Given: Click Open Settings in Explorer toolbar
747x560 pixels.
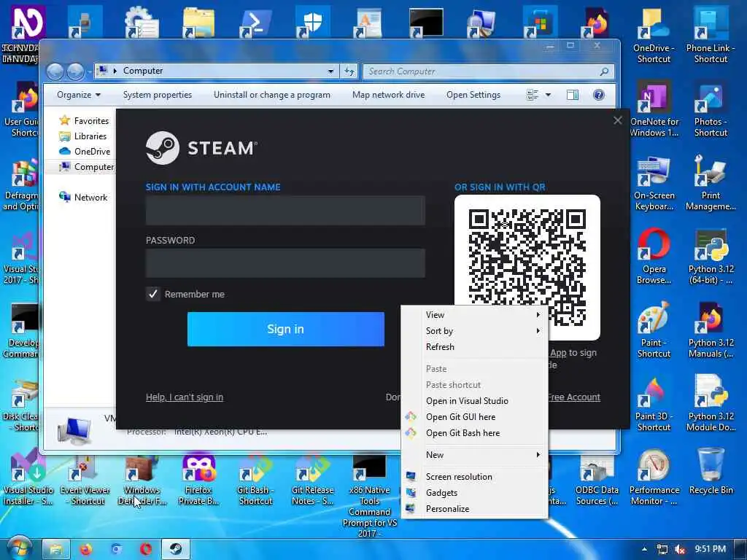Looking at the screenshot, I should tap(473, 95).
